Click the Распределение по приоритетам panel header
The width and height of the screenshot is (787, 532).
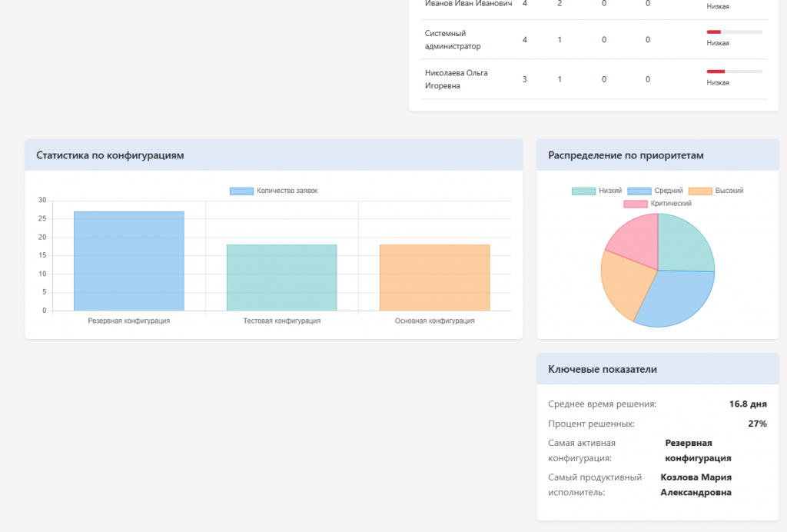(x=658, y=155)
